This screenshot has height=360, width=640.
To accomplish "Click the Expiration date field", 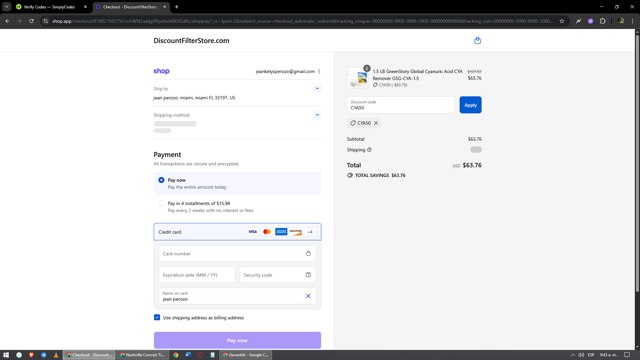I will click(x=197, y=275).
